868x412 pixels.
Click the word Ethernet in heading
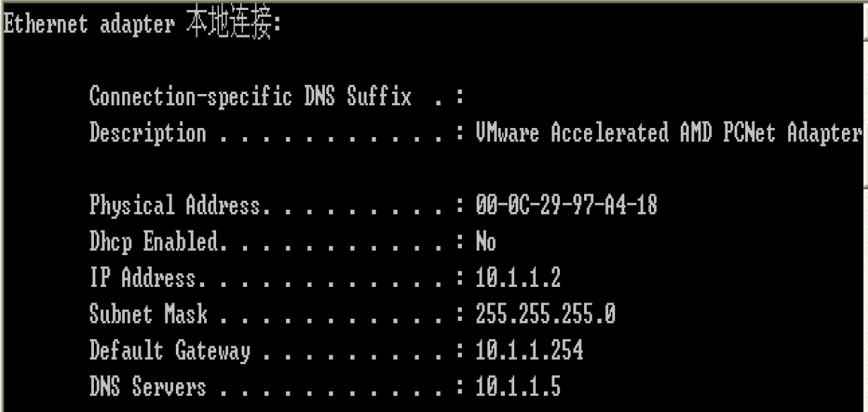[45, 25]
